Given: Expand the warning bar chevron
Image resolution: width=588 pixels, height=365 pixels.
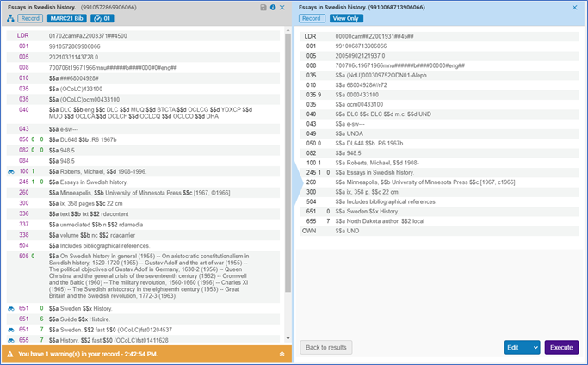Looking at the screenshot, I should pyautogui.click(x=282, y=354).
